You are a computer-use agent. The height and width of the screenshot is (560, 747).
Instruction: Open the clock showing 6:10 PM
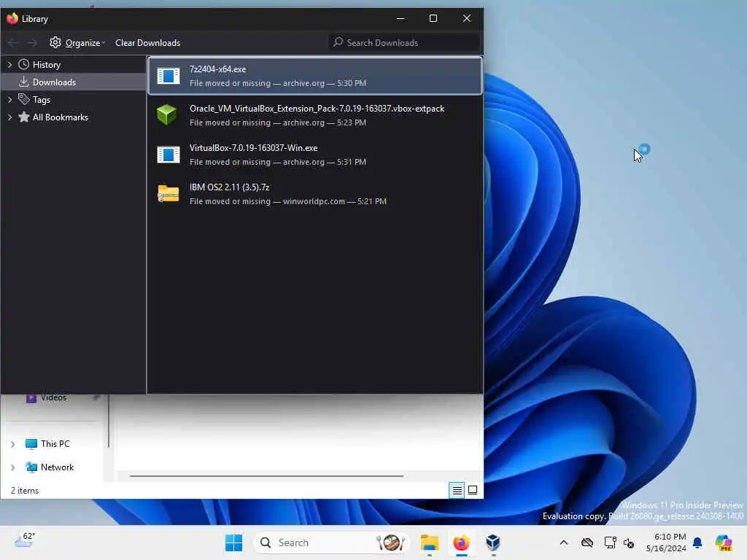point(666,542)
